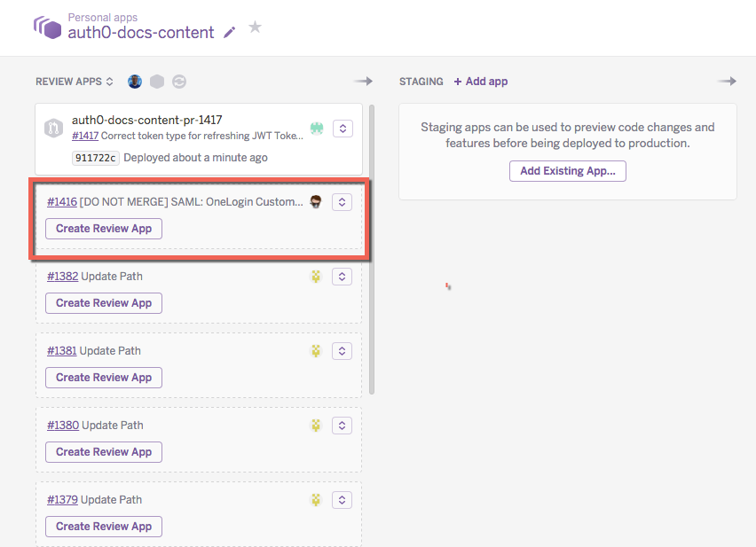
Task: Click gray hexagon icon in Review Apps header
Action: pos(157,82)
